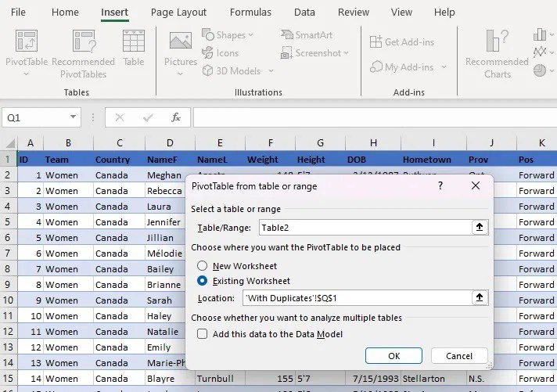This screenshot has height=392, width=557.
Task: Switch to the Review tab
Action: (354, 12)
